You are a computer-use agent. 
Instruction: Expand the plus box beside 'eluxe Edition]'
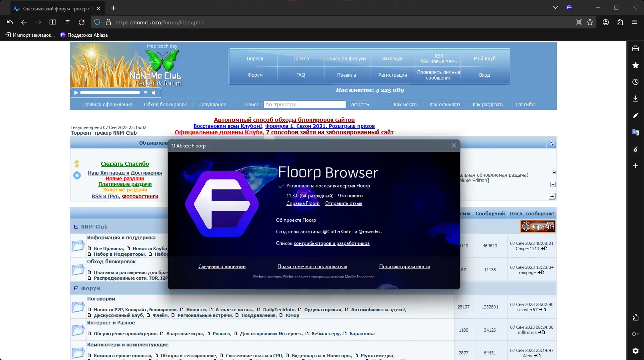(553, 185)
